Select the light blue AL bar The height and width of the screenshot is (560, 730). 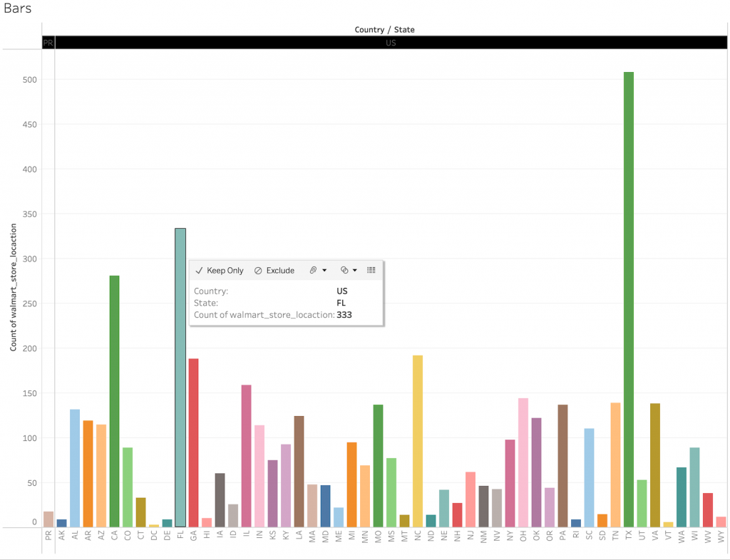(74, 468)
